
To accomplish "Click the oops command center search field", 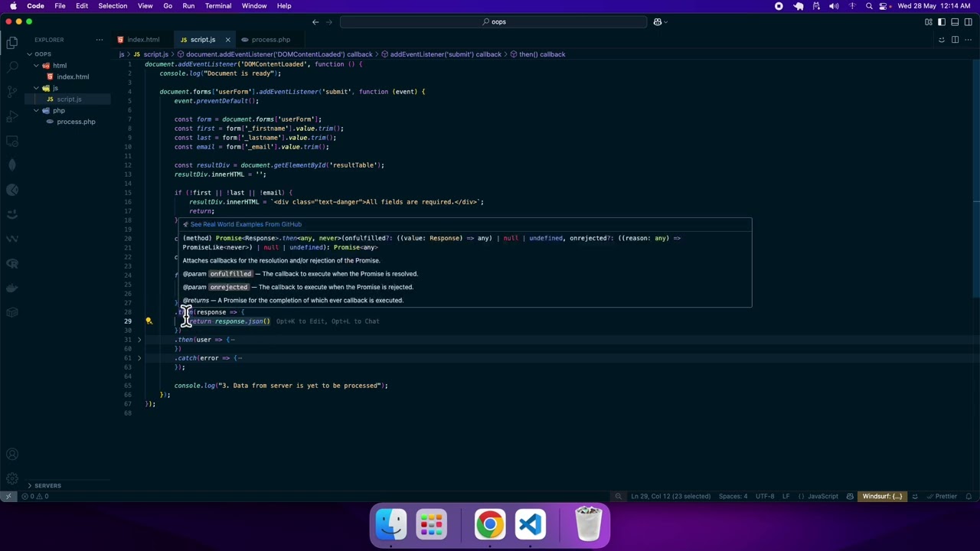I will tap(494, 22).
